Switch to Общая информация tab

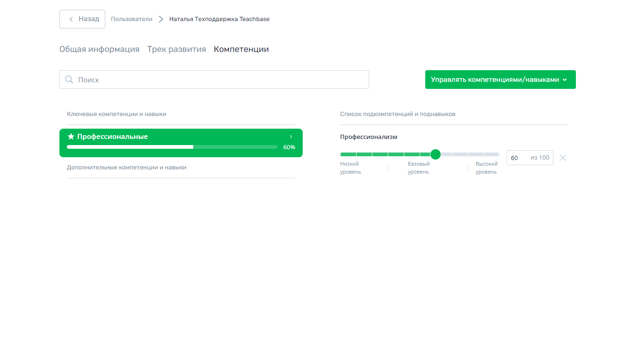[99, 49]
